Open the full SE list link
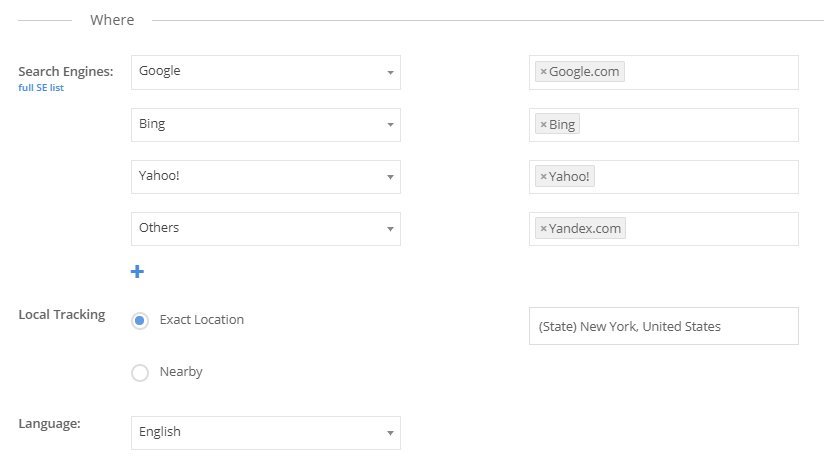This screenshot has width=824, height=468. pyautogui.click(x=41, y=88)
